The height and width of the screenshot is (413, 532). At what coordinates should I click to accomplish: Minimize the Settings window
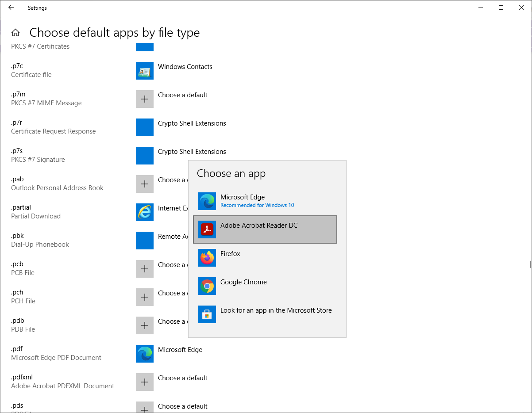tap(481, 8)
